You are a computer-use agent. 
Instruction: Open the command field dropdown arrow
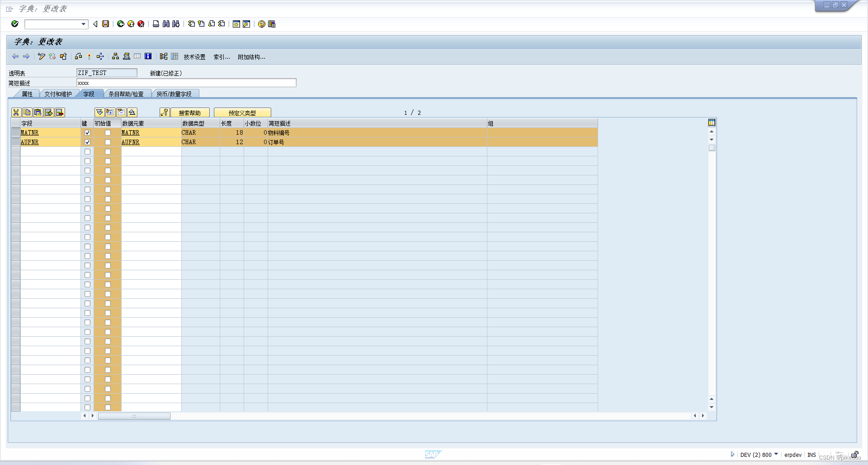pyautogui.click(x=84, y=24)
